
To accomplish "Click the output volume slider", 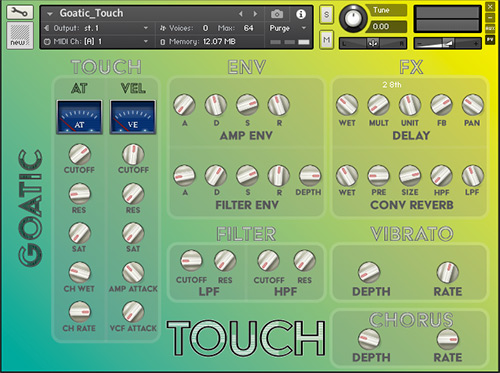I will tap(447, 43).
